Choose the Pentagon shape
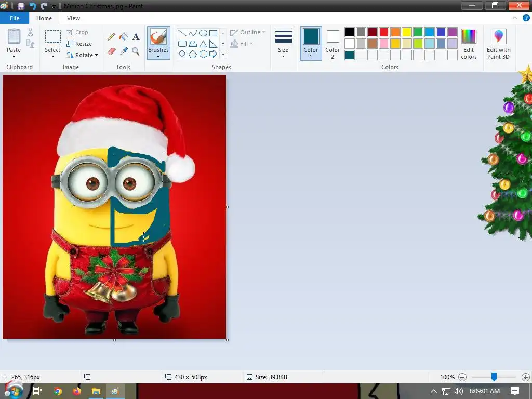 coord(192,54)
